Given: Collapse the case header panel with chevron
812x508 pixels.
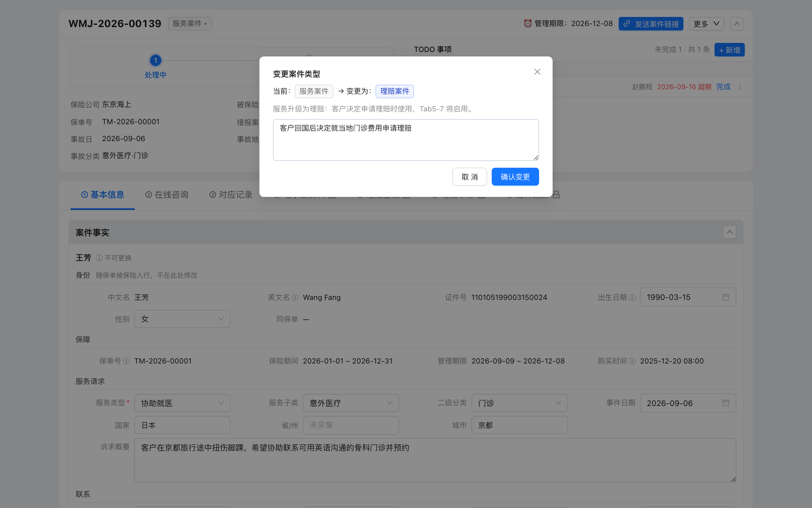Looking at the screenshot, I should [737, 24].
